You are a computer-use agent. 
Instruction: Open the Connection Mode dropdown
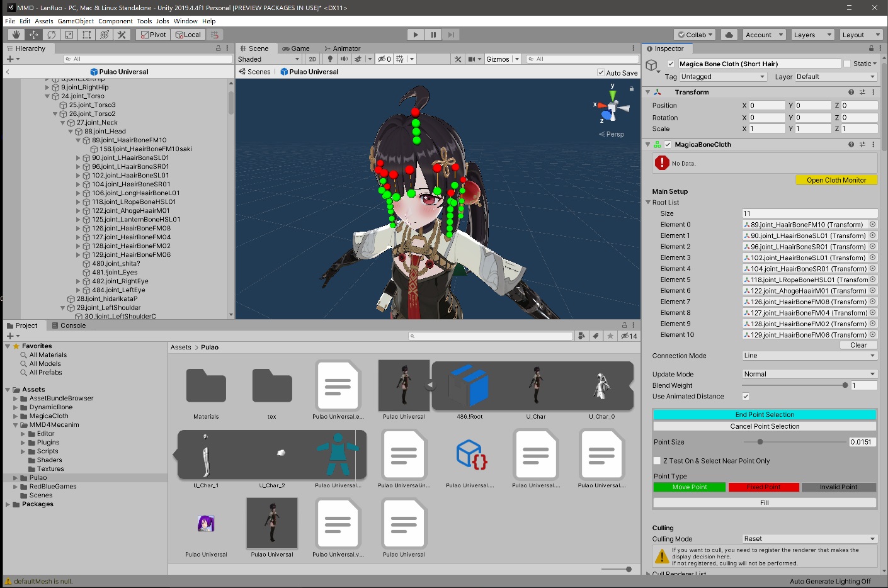(x=810, y=356)
